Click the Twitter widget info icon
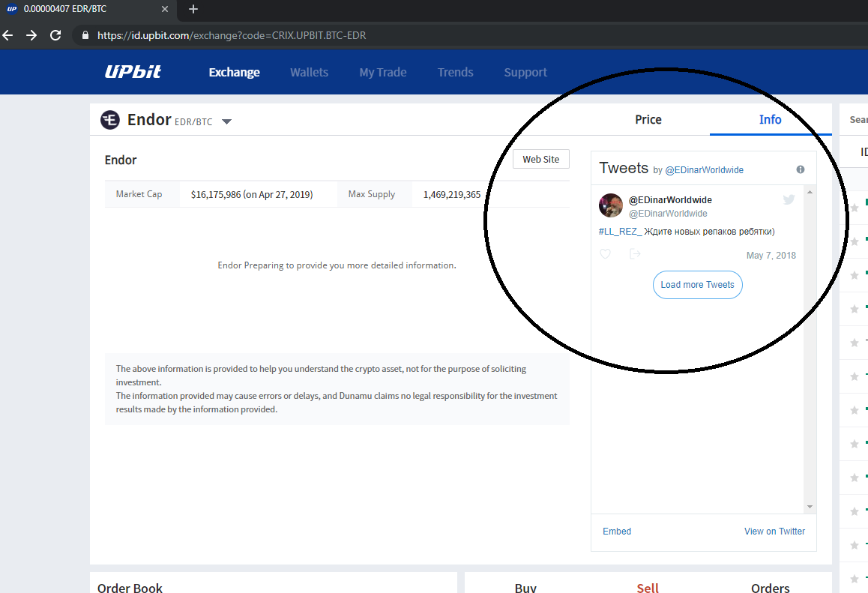868x593 pixels. pos(801,169)
